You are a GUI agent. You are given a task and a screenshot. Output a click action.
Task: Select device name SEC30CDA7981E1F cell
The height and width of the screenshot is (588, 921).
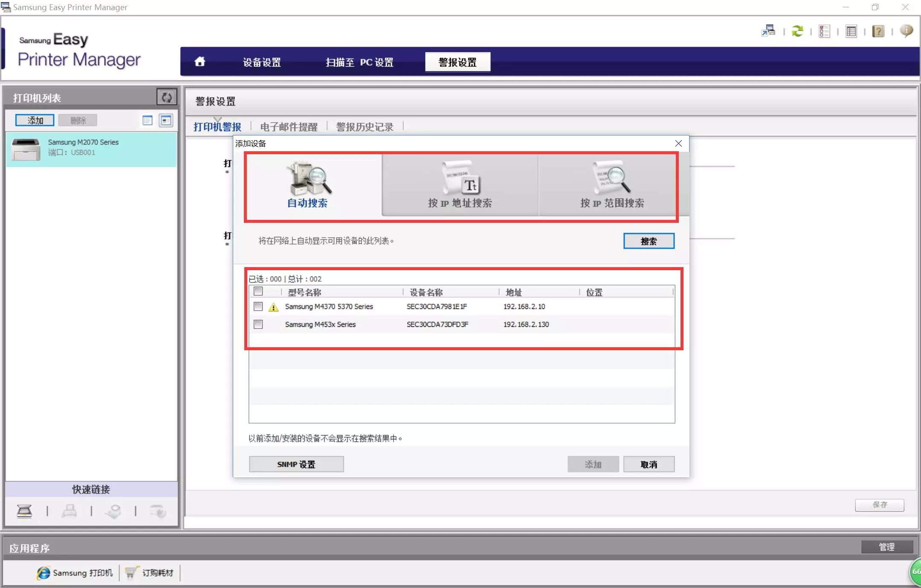pos(437,306)
